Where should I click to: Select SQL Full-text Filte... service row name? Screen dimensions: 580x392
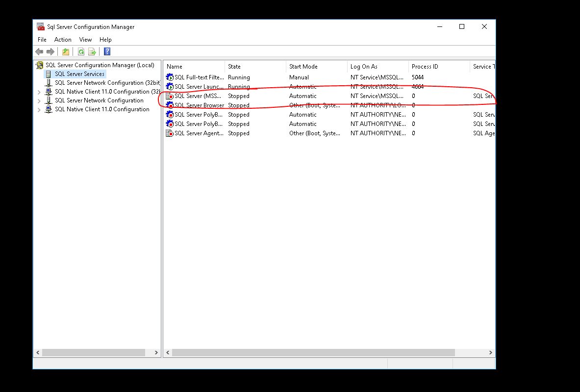(200, 77)
